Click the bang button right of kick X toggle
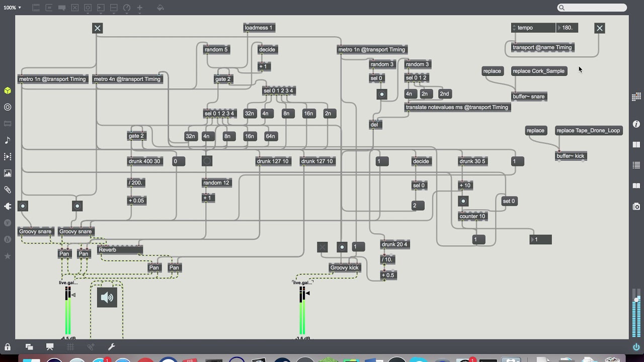This screenshot has width=644, height=362. [342, 247]
